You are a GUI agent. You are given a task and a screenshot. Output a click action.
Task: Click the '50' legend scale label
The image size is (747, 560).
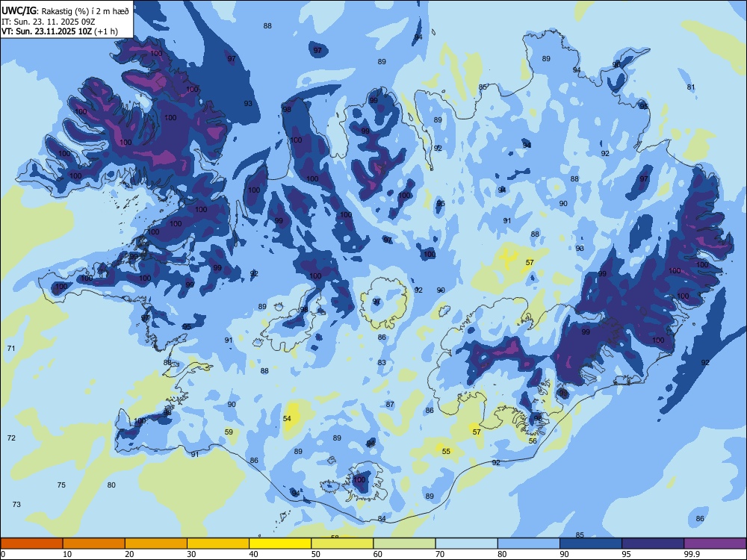[x=316, y=554]
